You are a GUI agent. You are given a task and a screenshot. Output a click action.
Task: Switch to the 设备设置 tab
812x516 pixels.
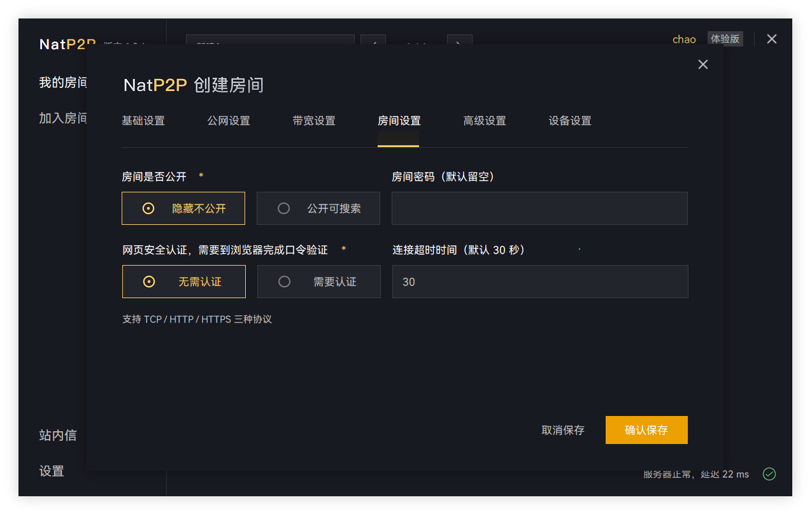570,121
